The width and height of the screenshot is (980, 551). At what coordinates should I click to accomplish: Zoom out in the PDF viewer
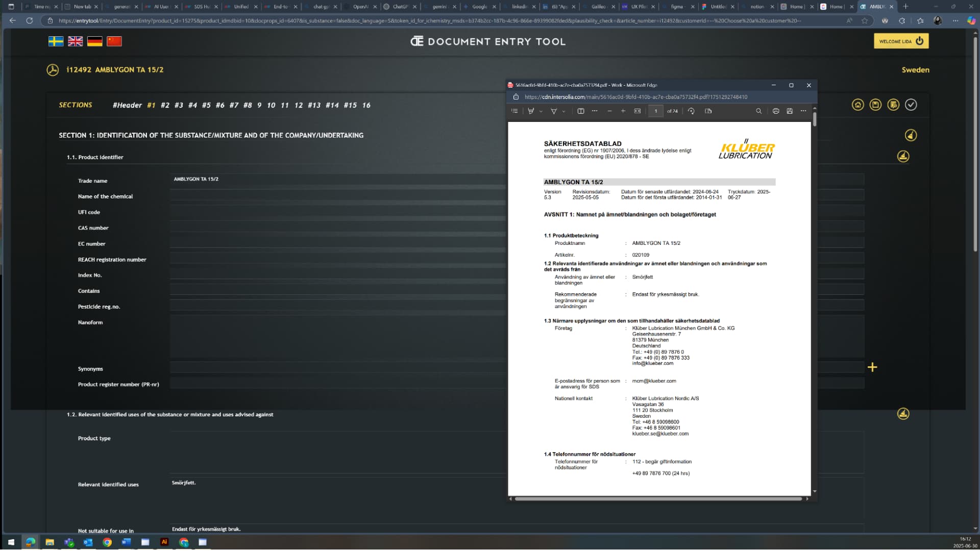(x=609, y=111)
